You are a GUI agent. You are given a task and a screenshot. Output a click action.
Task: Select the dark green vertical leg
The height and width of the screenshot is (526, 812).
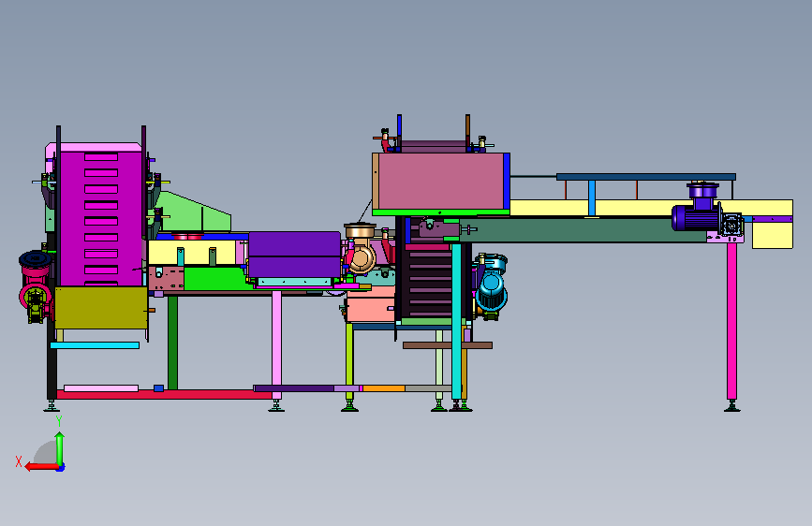[172, 343]
